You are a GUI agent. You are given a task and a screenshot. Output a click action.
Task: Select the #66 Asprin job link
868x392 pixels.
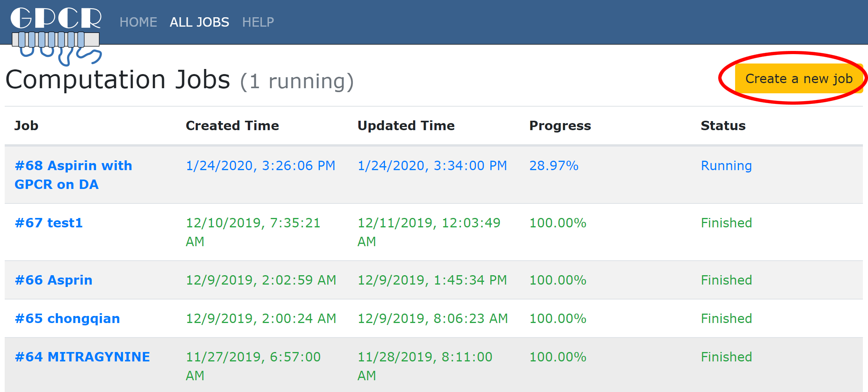pos(53,280)
